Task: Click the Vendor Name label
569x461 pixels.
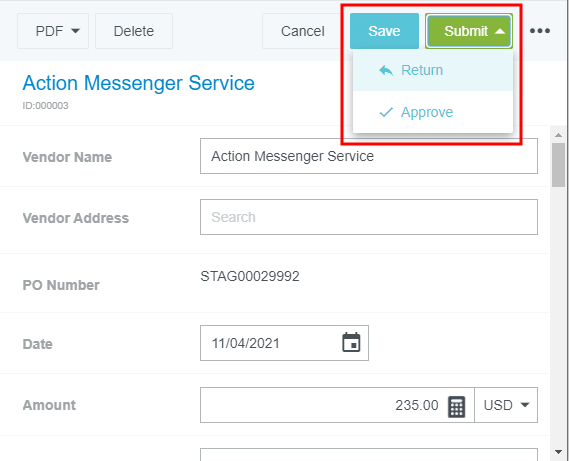Action: 67,157
